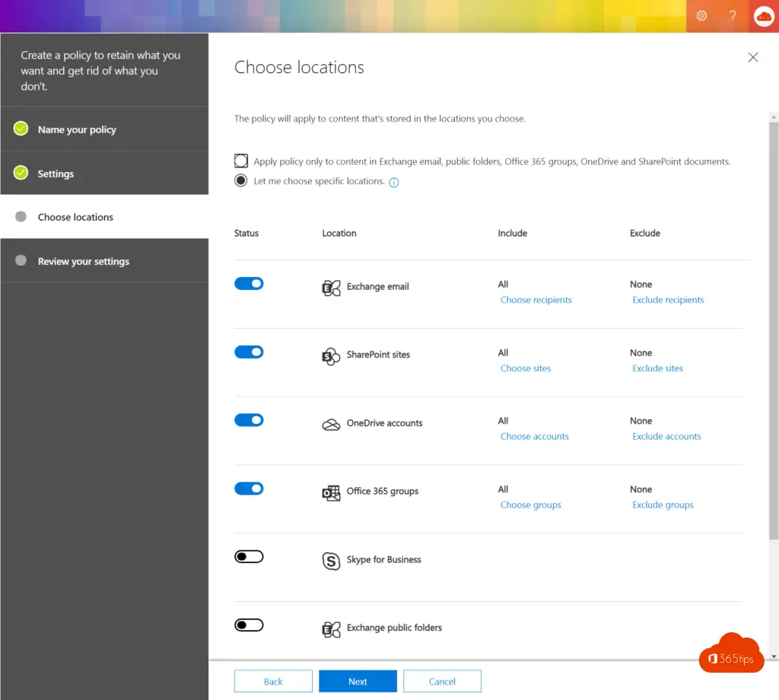
Task: Open help question mark icon
Action: pyautogui.click(x=732, y=16)
